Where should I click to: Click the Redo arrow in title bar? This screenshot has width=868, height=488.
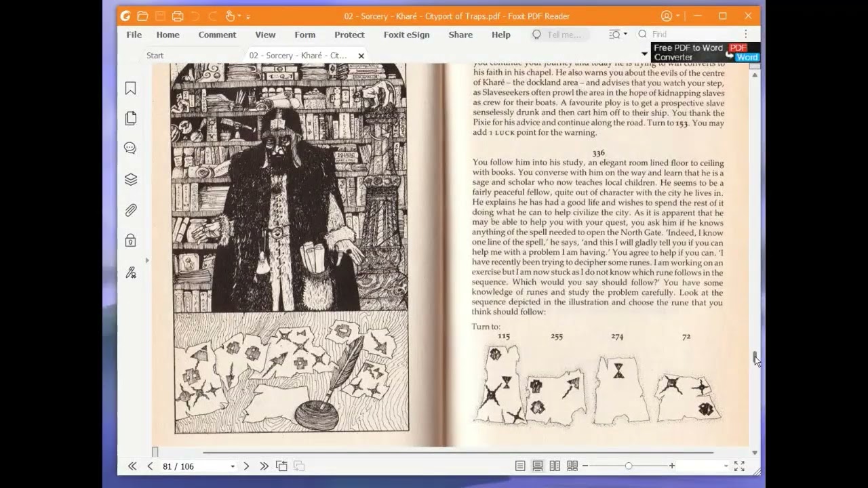213,16
